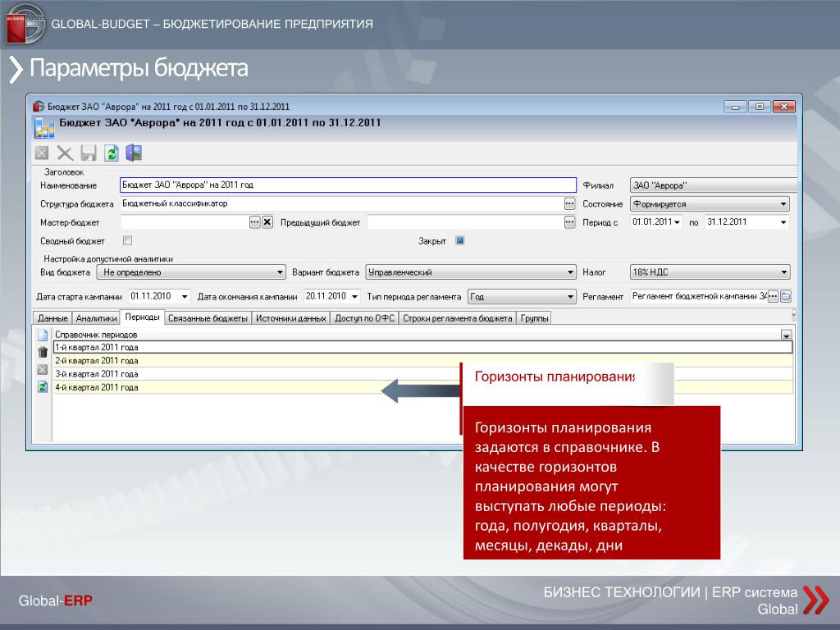Select row 2-й квартал 2011 года
This screenshot has width=840, height=630.
click(x=422, y=361)
